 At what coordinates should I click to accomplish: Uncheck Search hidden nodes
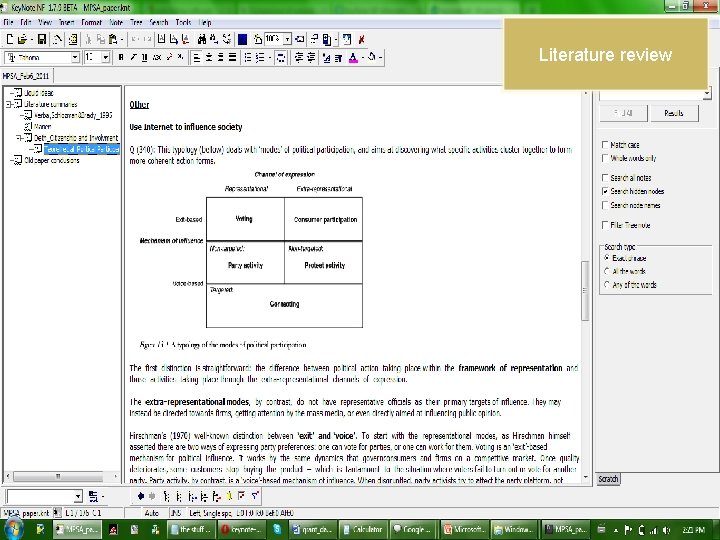[x=605, y=191]
